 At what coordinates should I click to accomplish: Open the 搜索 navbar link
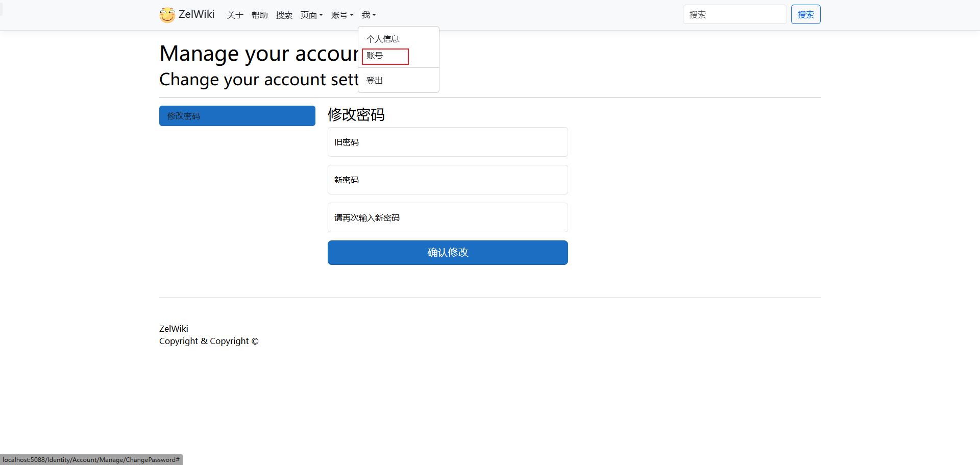(x=284, y=15)
